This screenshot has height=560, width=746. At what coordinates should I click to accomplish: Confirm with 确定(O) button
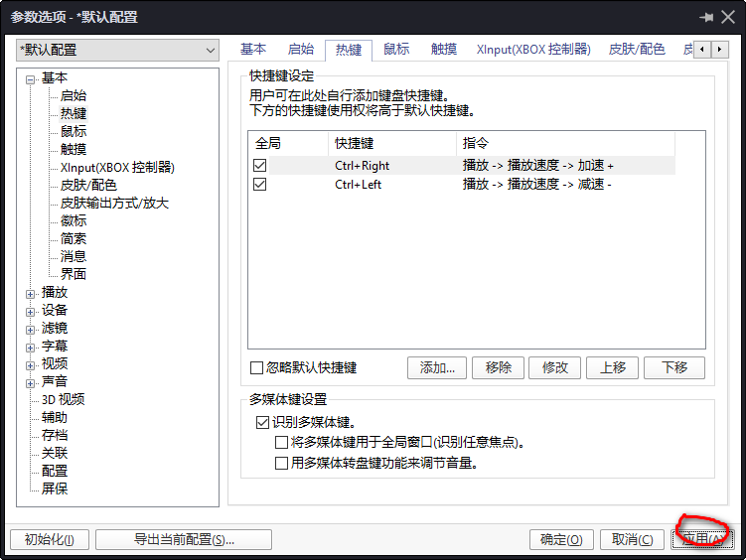(561, 539)
